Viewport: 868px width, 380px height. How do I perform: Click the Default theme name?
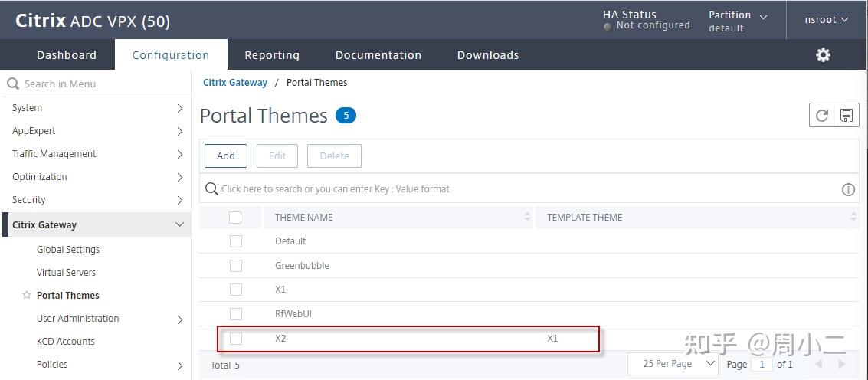coord(290,241)
